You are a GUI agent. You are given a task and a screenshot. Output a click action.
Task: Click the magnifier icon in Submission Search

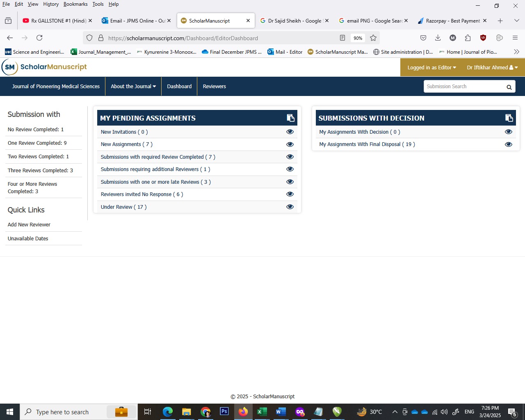tap(509, 87)
